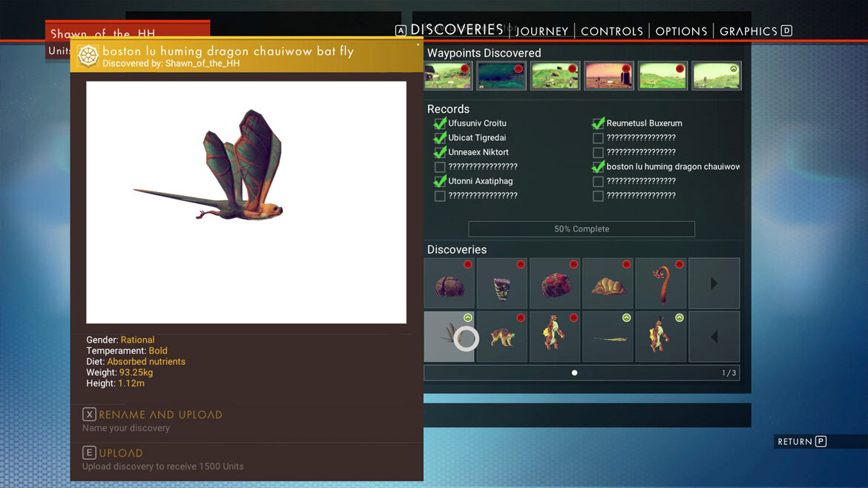Click the 'Temperament: Bold' stat line
The height and width of the screenshot is (488, 868).
pos(127,351)
